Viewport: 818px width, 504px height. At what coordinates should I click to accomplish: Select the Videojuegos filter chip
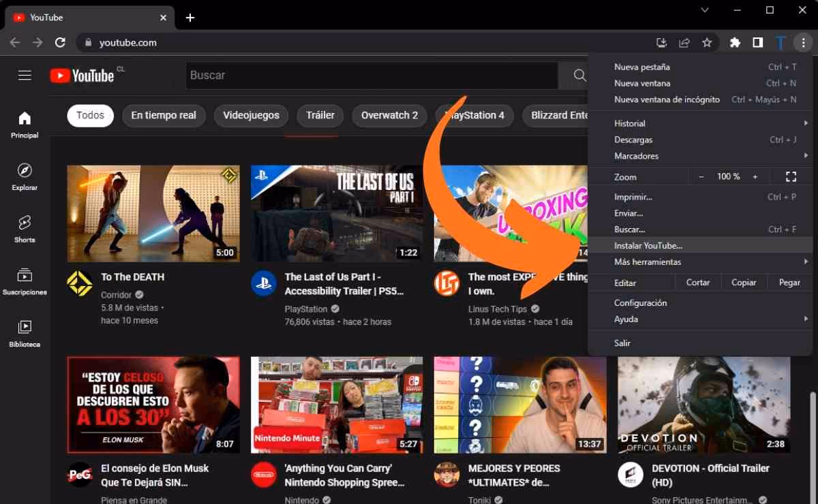[x=252, y=115]
